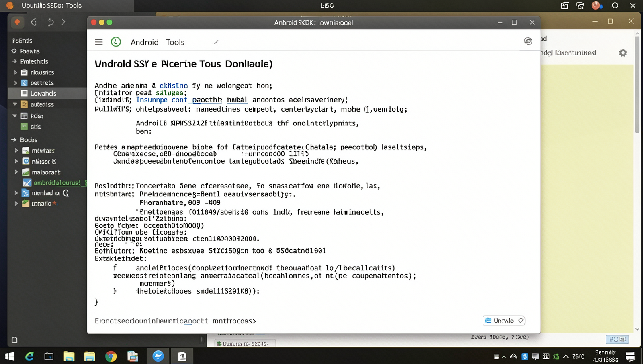Open Chrome from the taskbar
The width and height of the screenshot is (643, 364).
click(x=111, y=356)
